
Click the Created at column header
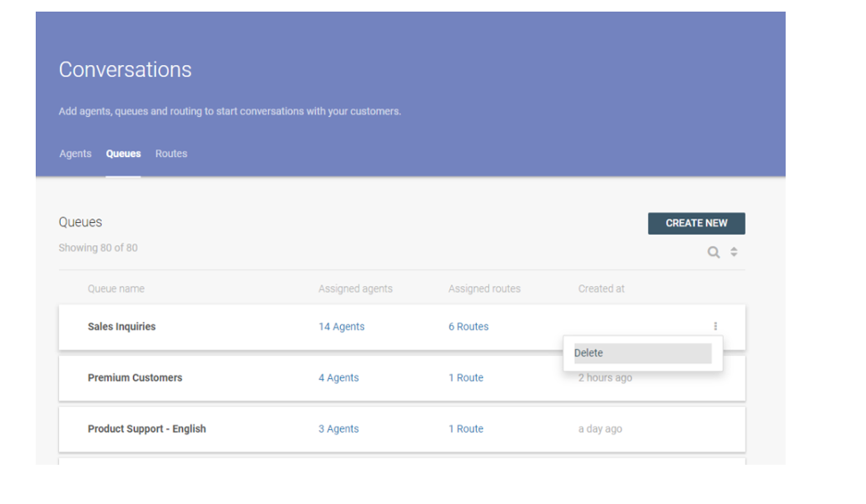click(x=601, y=289)
